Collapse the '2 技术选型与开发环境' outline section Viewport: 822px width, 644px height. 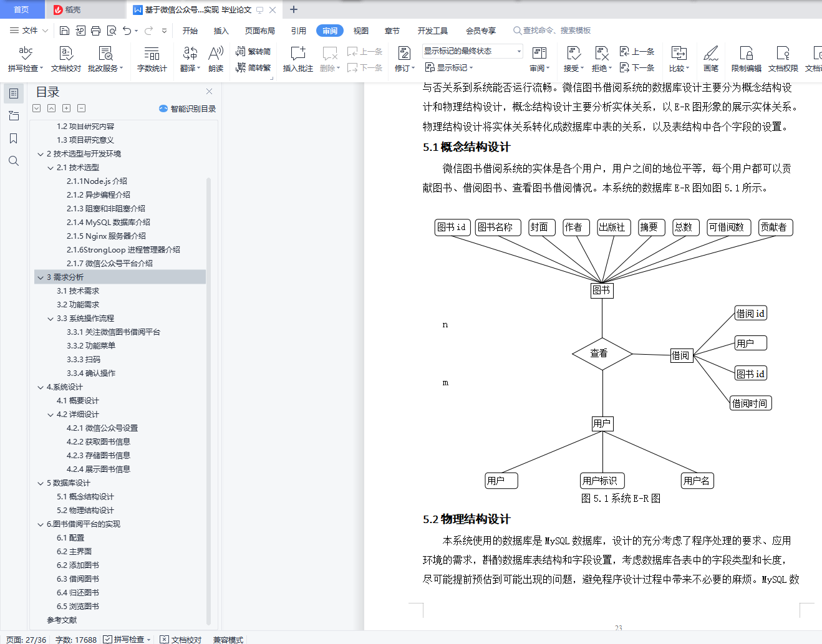tap(41, 154)
